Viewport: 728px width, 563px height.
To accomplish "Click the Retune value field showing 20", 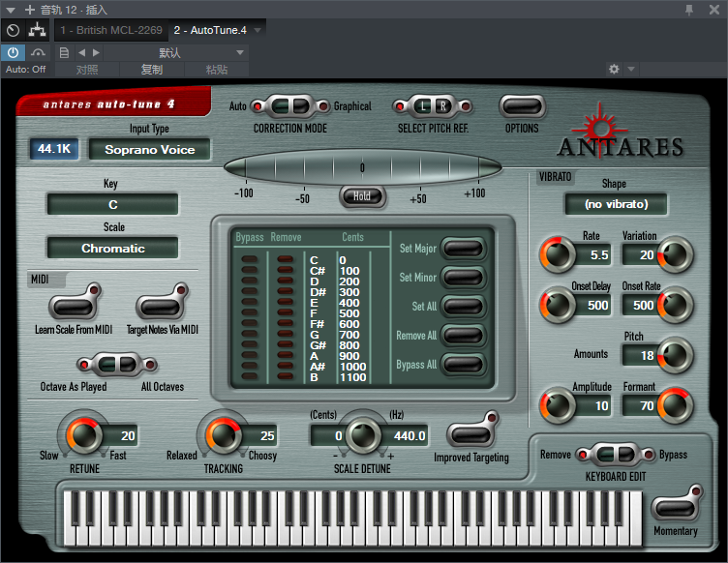I will 122,435.
